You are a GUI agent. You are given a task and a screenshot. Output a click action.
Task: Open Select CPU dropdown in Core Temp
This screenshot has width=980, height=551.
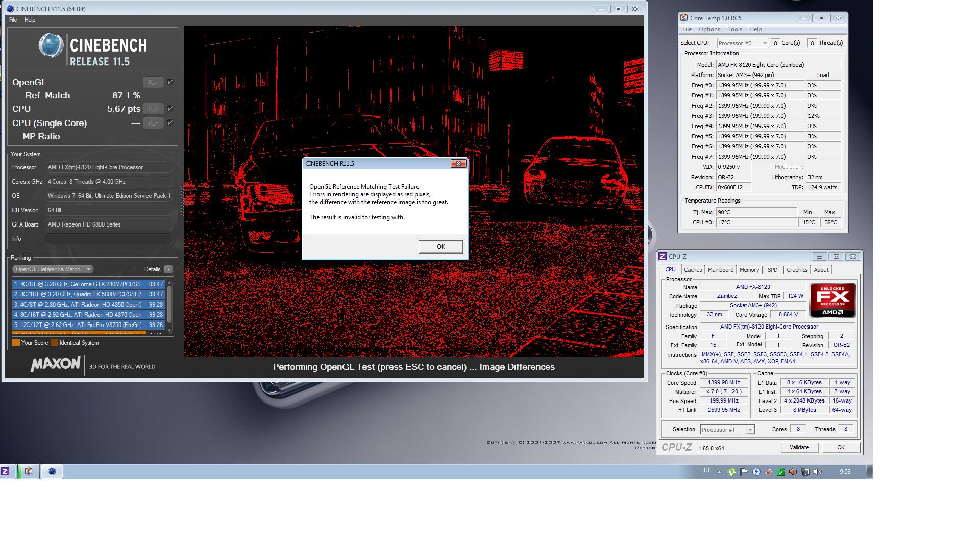coord(743,43)
